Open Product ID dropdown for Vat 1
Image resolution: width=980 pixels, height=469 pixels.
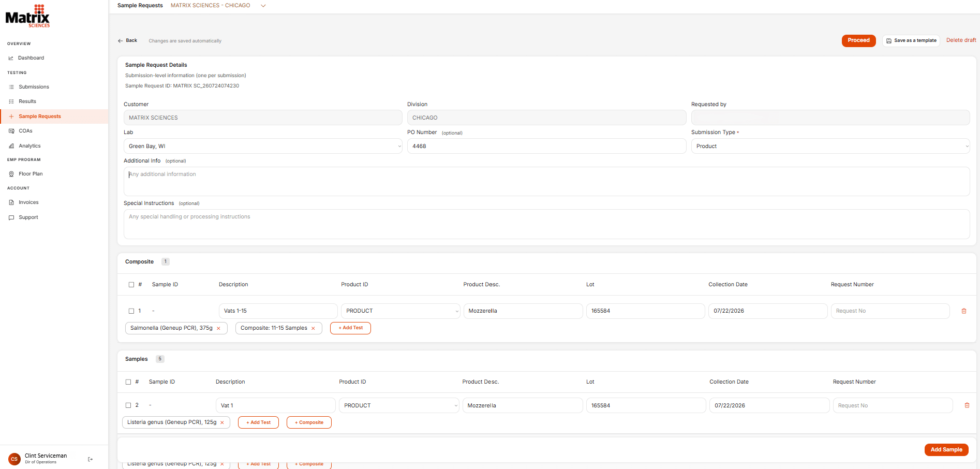(x=399, y=405)
